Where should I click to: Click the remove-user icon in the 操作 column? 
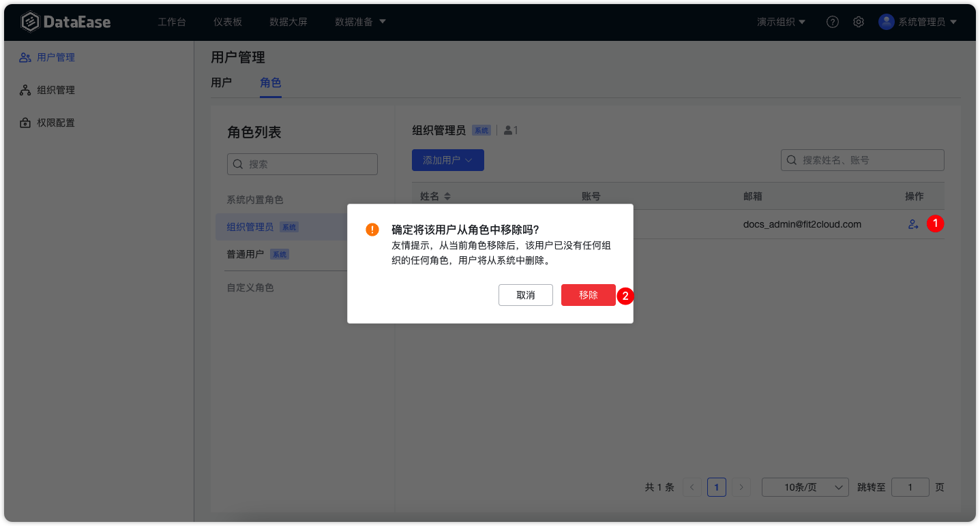coord(913,224)
